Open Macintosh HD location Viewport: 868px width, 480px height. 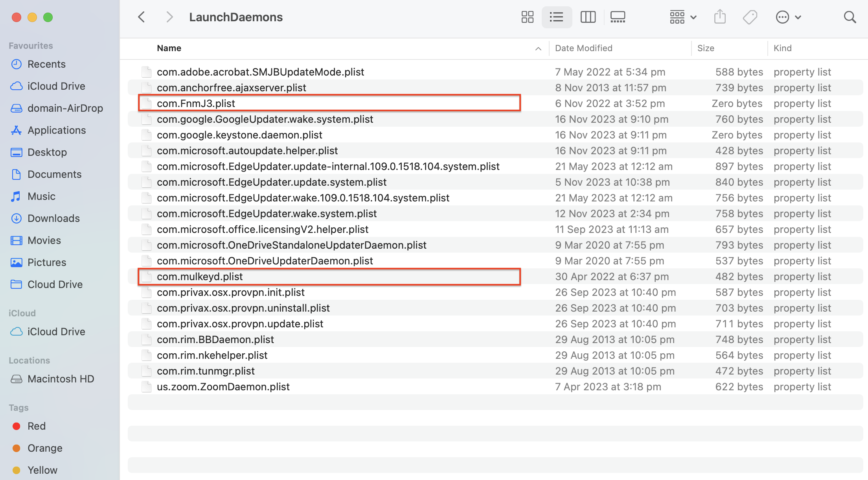61,379
